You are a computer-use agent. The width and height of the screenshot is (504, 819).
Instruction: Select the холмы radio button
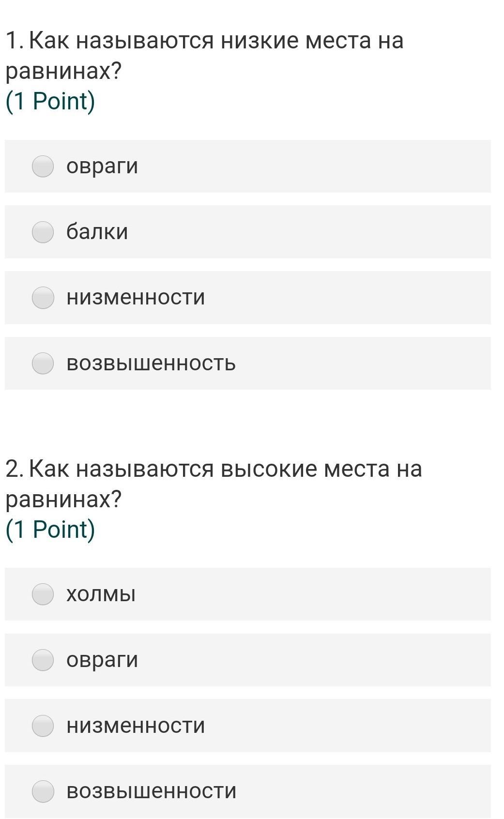coord(43,594)
